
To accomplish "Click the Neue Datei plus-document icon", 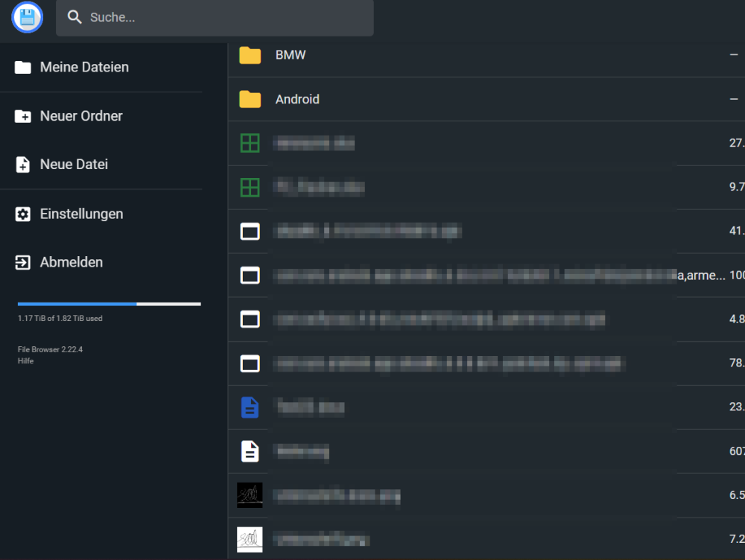I will tap(23, 165).
